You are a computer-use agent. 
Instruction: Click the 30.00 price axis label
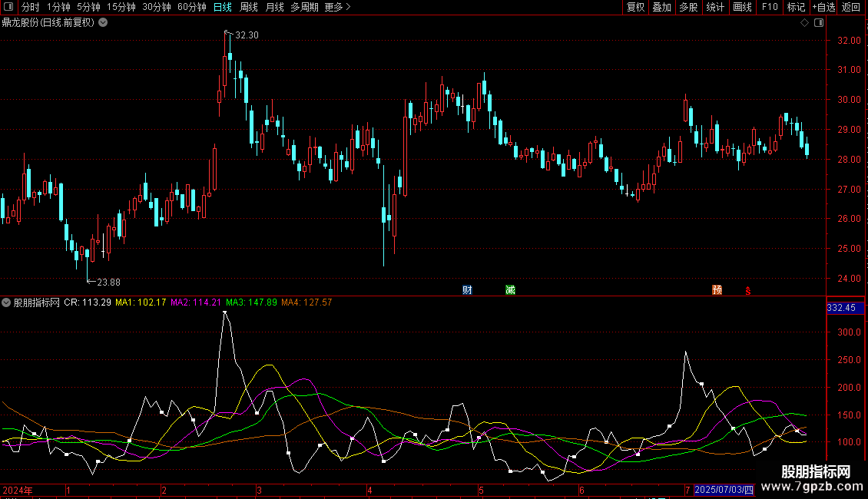[x=849, y=100]
